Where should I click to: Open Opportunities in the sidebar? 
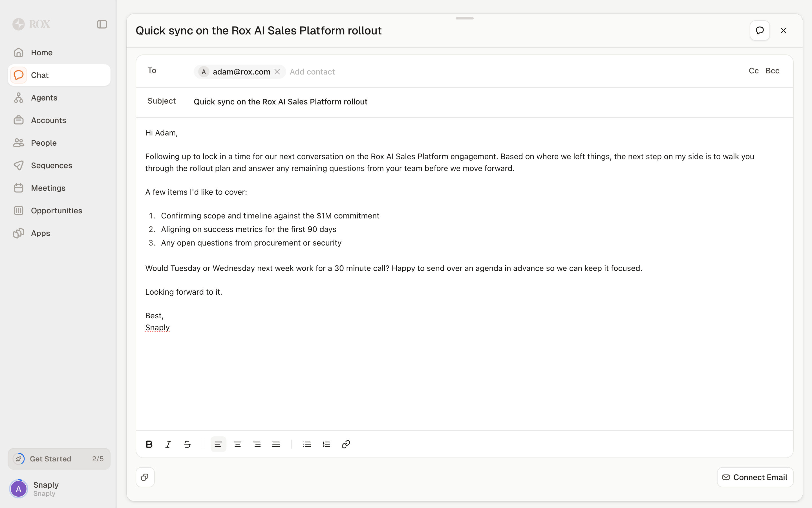pyautogui.click(x=59, y=211)
